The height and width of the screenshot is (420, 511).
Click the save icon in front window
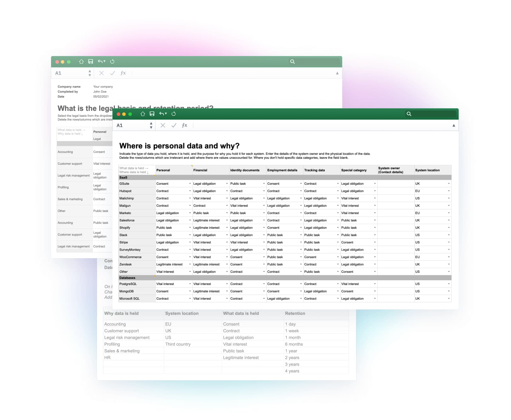[x=152, y=114]
